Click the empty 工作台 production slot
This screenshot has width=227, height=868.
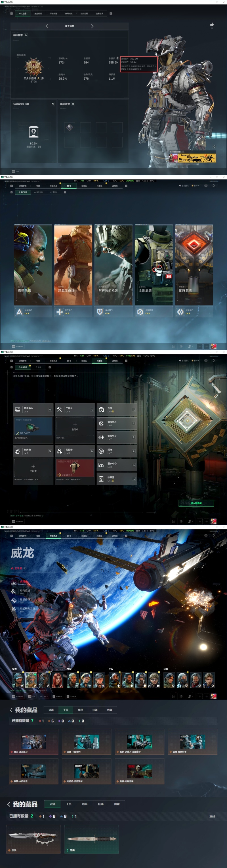[x=75, y=427]
